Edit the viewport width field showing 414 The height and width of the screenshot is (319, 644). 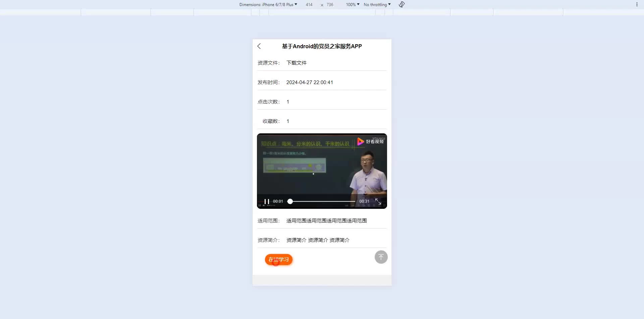(309, 4)
